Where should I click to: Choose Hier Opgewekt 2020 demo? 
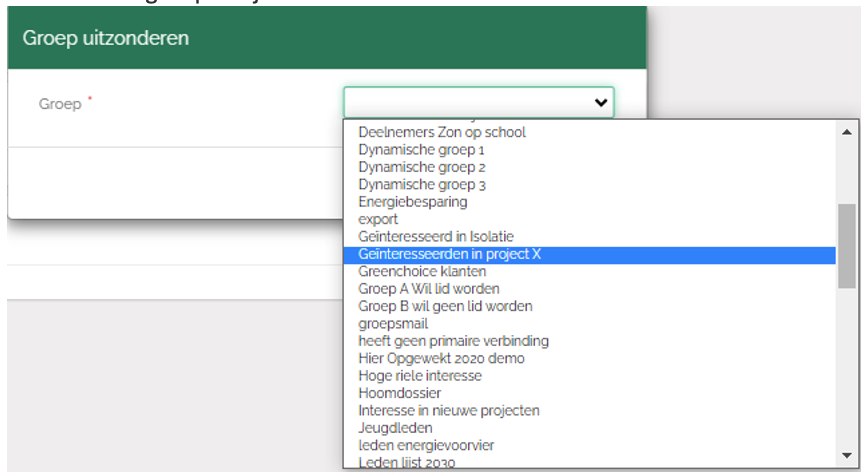(x=441, y=358)
